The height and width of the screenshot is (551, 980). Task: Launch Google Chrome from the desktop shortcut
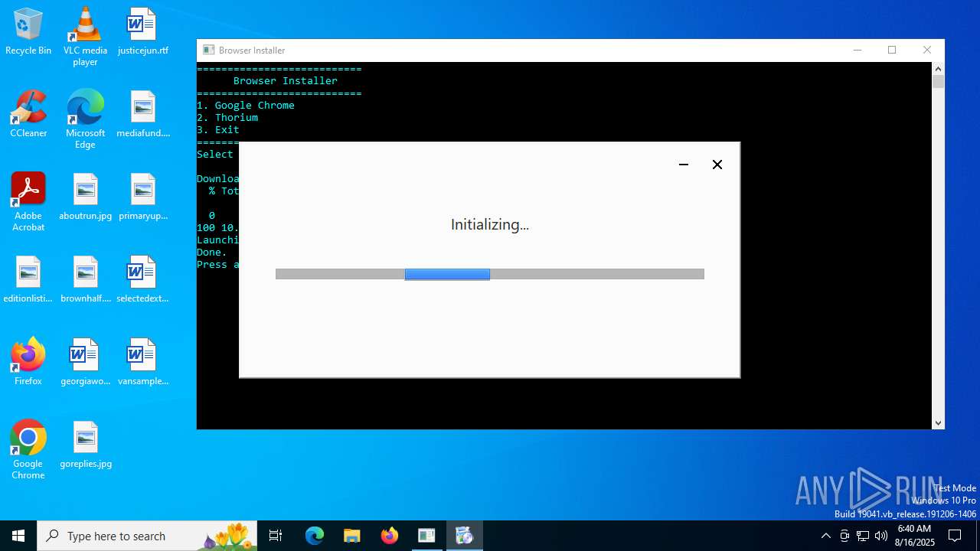tap(28, 450)
